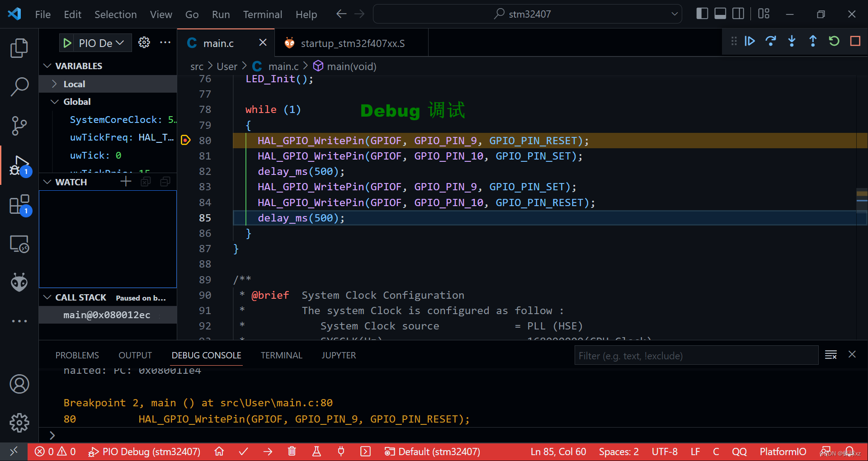Collapse the Global variables scope
Viewport: 868px width, 461px height.
point(55,102)
